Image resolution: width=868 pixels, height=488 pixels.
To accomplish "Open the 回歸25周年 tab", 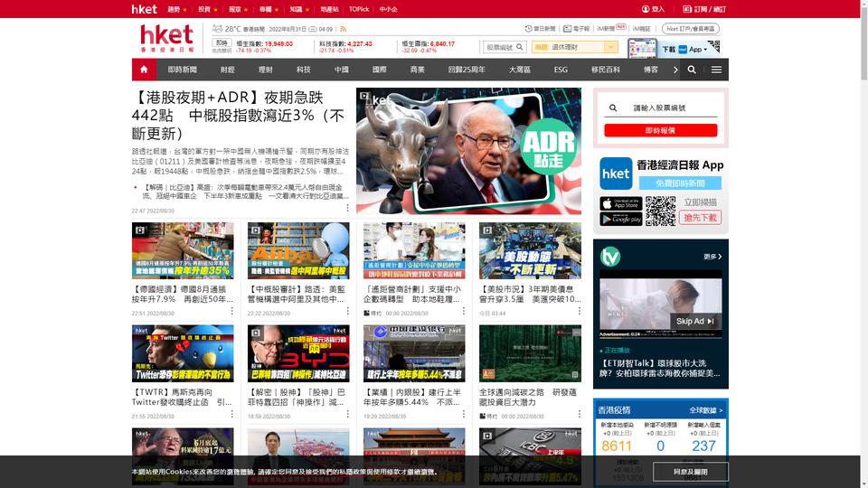I will (x=467, y=70).
